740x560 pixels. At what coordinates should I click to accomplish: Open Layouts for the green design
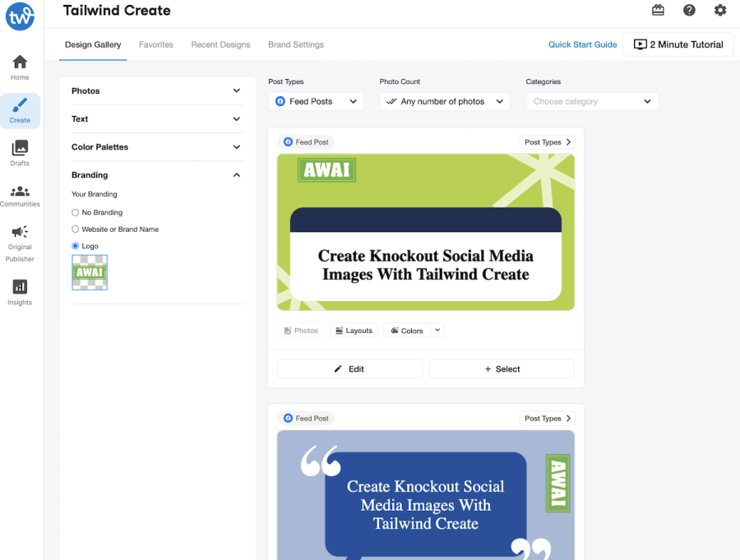point(354,331)
